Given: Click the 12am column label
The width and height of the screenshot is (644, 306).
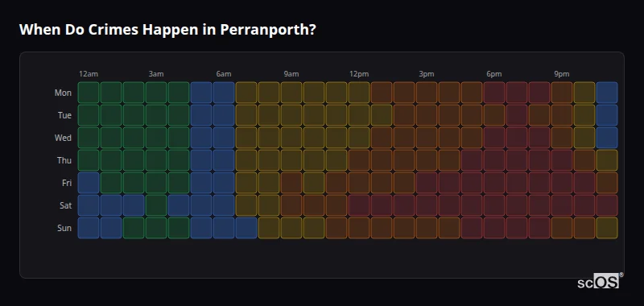Looking at the screenshot, I should [x=89, y=74].
